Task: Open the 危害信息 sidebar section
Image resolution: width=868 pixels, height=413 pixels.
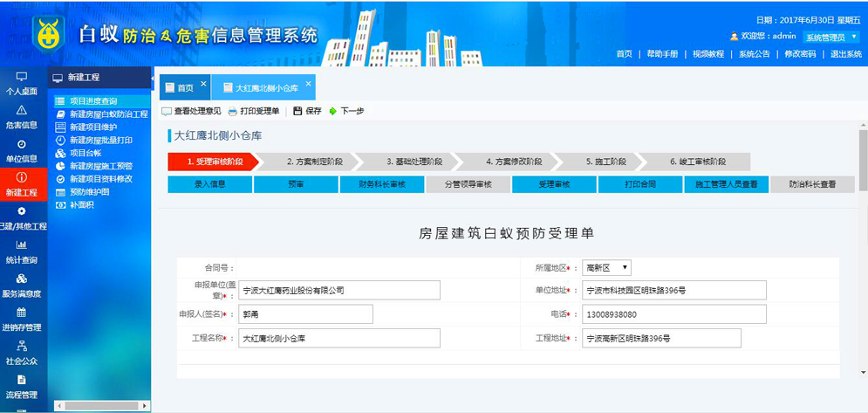Action: (x=22, y=117)
